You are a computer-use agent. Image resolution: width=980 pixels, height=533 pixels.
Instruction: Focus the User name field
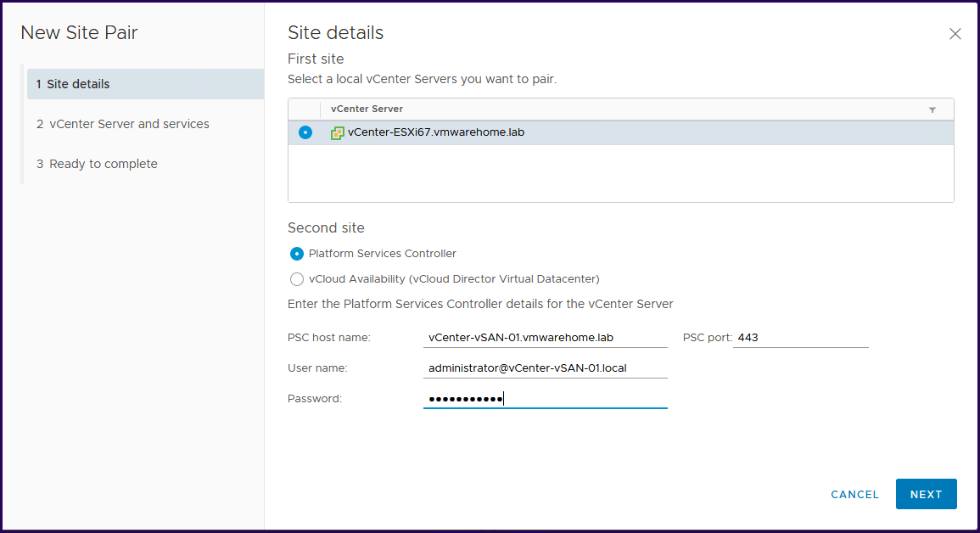click(545, 368)
